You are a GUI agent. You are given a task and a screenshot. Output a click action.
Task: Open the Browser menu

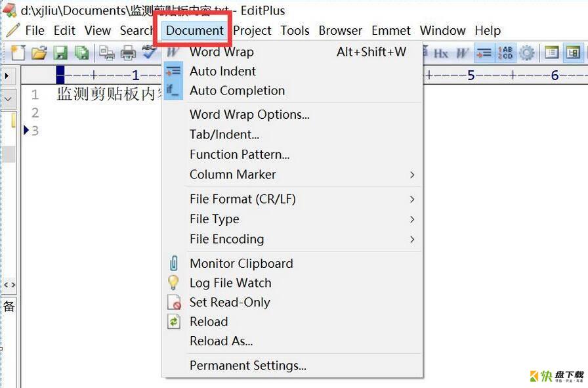pyautogui.click(x=341, y=30)
